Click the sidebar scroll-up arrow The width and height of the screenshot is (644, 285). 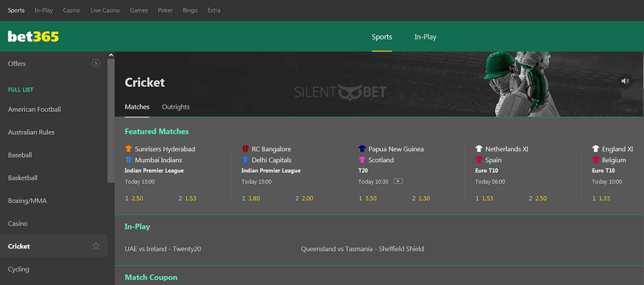click(x=111, y=55)
